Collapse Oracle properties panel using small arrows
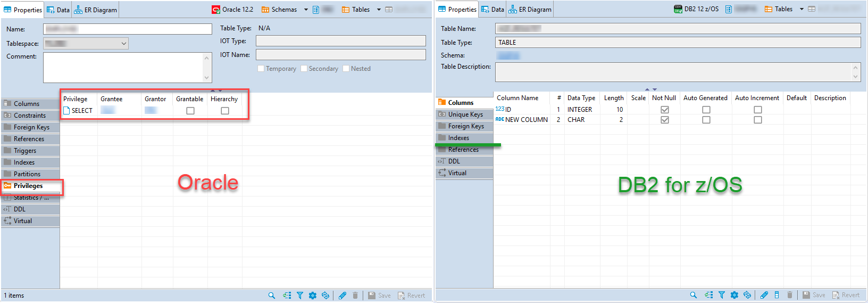 216,91
